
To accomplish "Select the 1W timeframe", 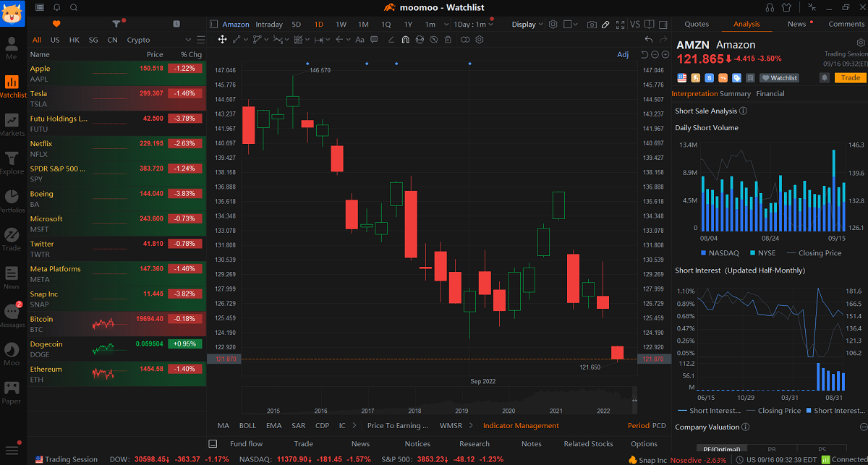I will (341, 25).
